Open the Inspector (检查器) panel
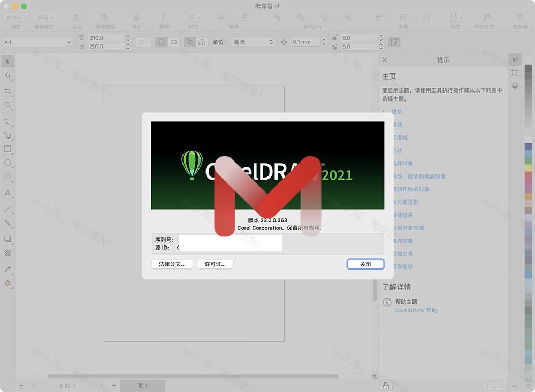 pyautogui.click(x=518, y=17)
